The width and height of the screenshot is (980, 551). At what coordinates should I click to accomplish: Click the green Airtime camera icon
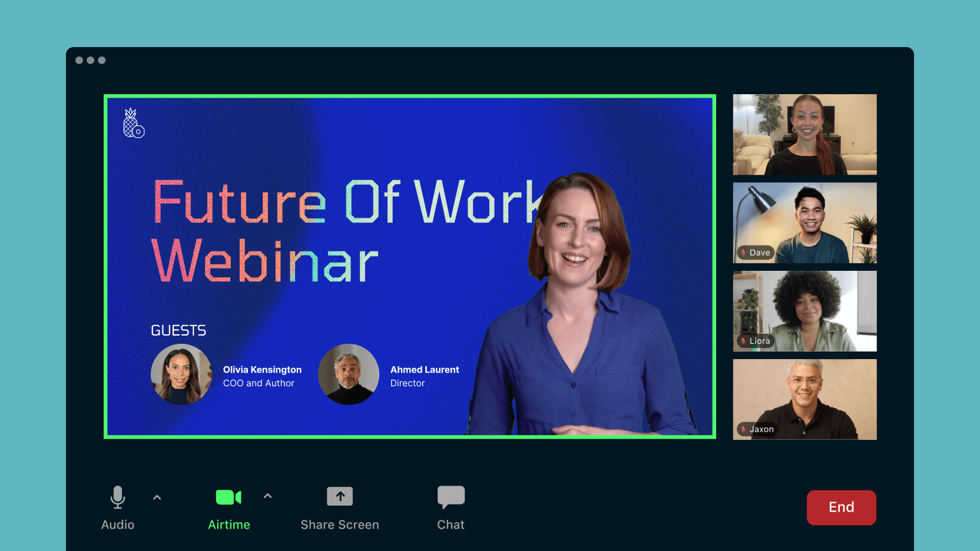tap(229, 497)
